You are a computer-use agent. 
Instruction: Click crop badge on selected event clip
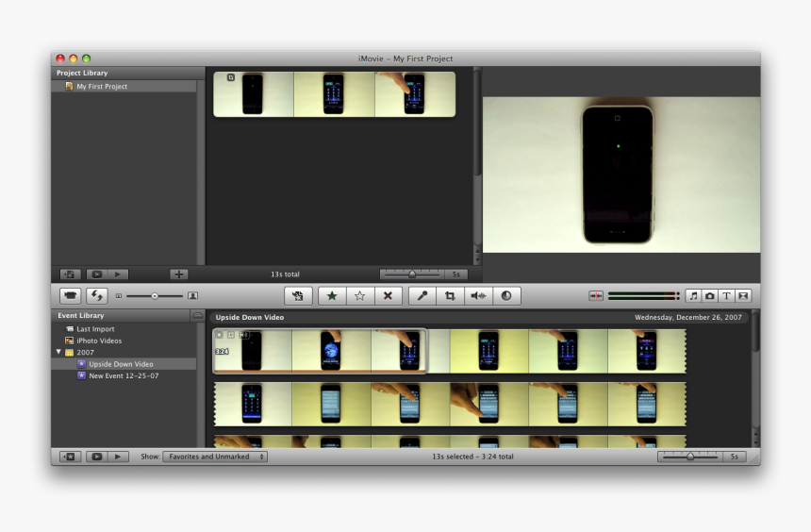(x=231, y=335)
